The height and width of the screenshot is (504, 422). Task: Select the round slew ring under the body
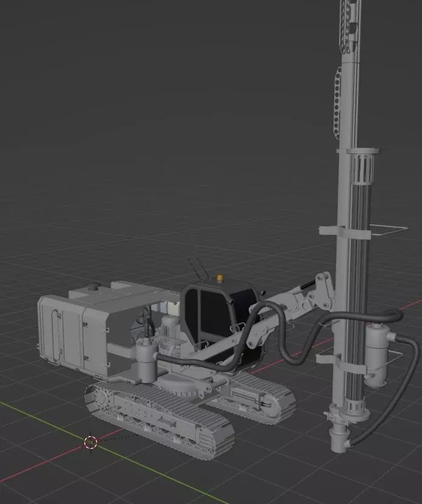178,387
